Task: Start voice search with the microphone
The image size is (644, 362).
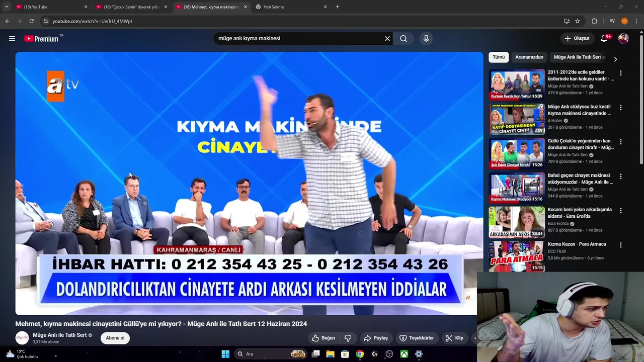Action: [x=426, y=39]
